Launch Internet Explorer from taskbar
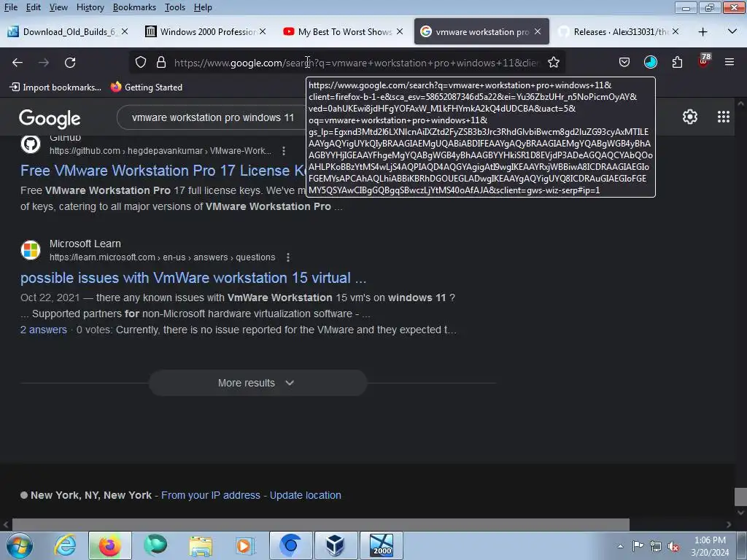This screenshot has height=560, width=747. click(x=64, y=545)
